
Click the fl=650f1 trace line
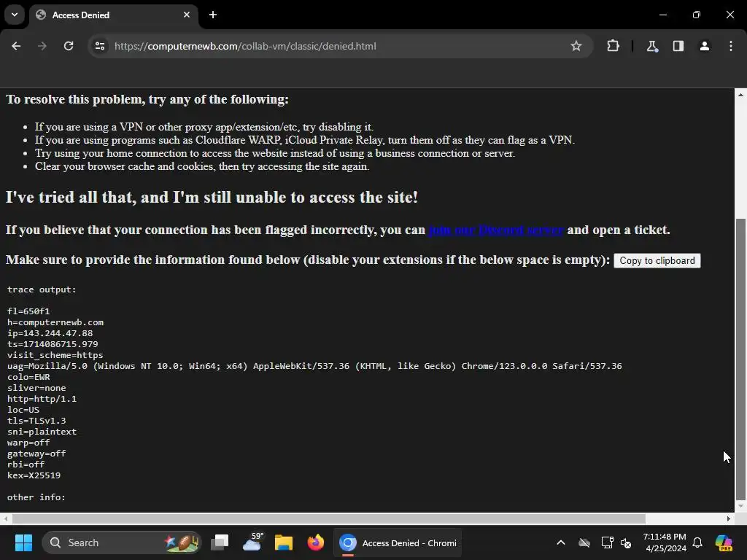[28, 311]
